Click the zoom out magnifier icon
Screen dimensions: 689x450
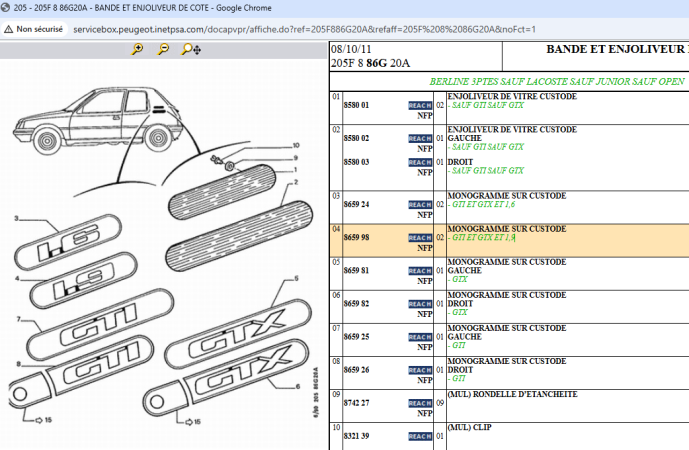162,49
